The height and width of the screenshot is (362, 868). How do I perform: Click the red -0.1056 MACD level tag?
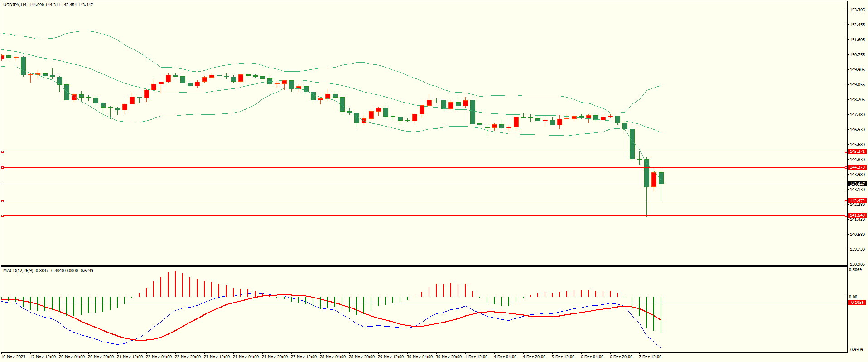click(857, 303)
